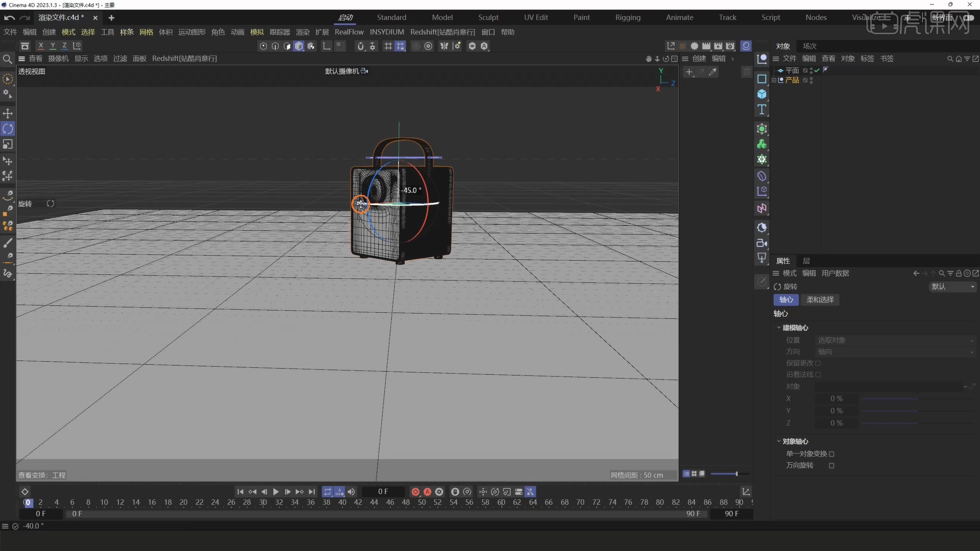Click the play button in timeline
This screenshot has width=980, height=551.
[x=276, y=492]
